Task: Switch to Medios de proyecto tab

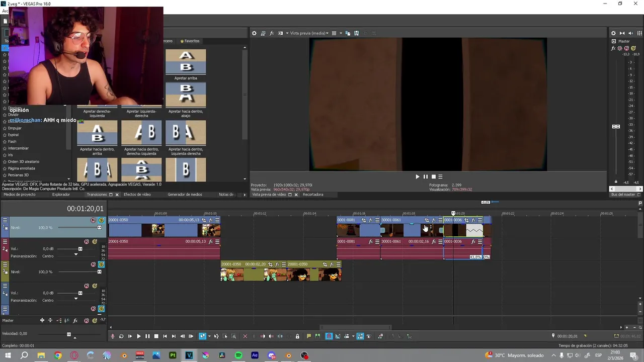Action: [20, 195]
